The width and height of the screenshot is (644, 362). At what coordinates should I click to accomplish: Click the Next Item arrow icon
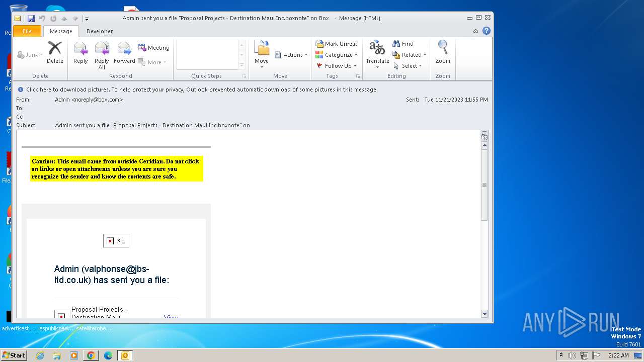75,19
